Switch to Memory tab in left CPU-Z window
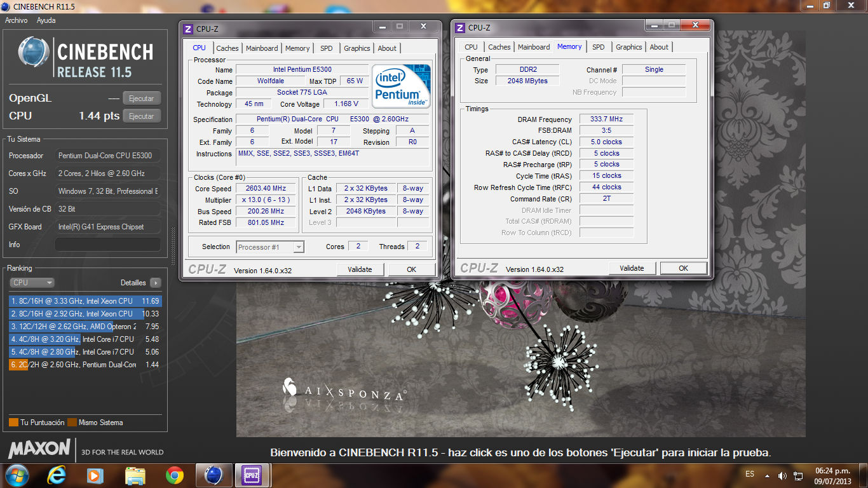The width and height of the screenshot is (868, 488). 297,48
